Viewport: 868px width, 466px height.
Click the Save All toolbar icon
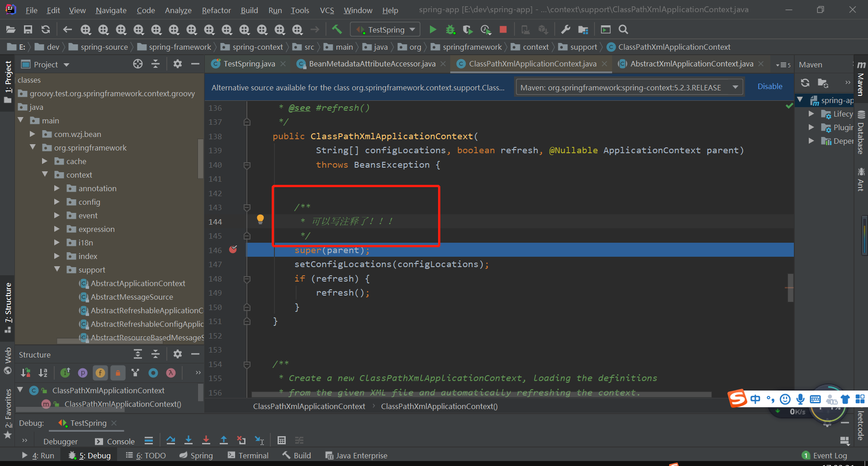pos(28,30)
